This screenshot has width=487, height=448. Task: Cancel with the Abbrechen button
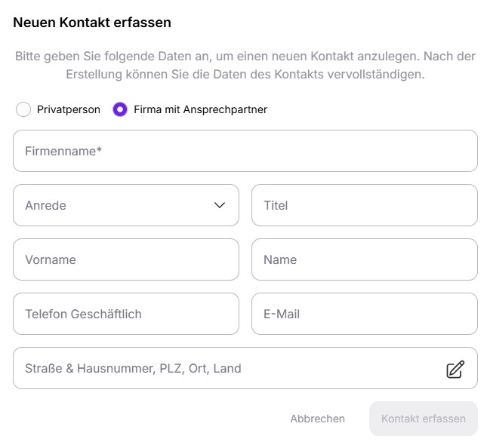pos(317,419)
